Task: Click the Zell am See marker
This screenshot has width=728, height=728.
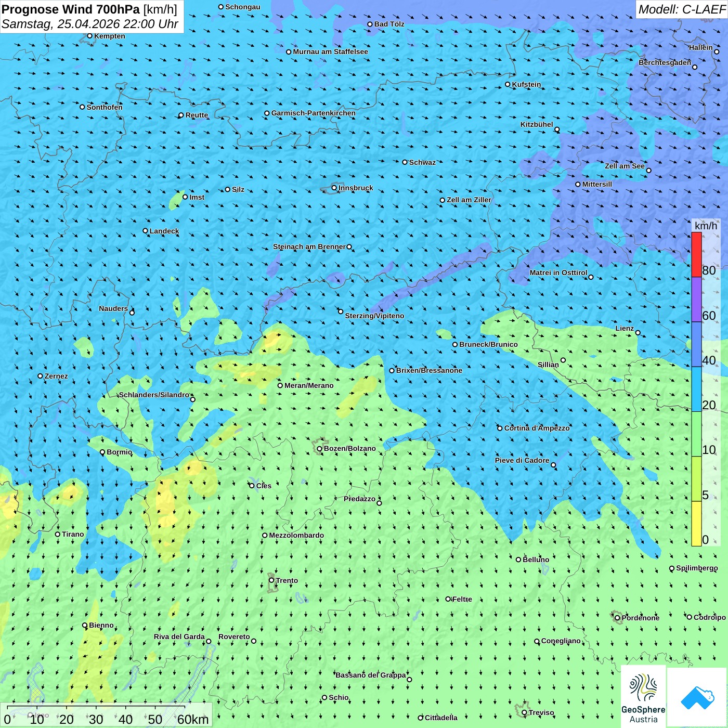Action: point(648,170)
